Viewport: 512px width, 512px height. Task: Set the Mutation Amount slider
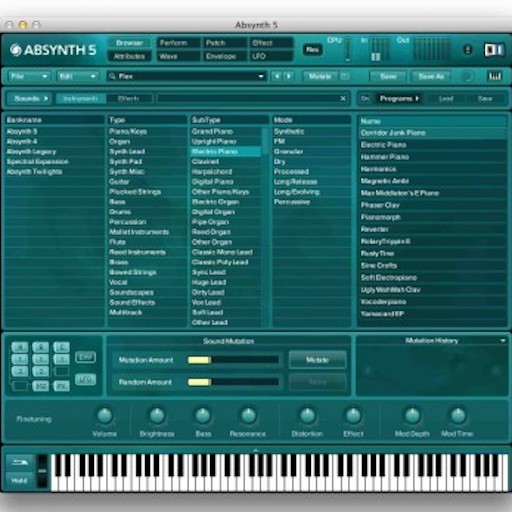coord(233,360)
